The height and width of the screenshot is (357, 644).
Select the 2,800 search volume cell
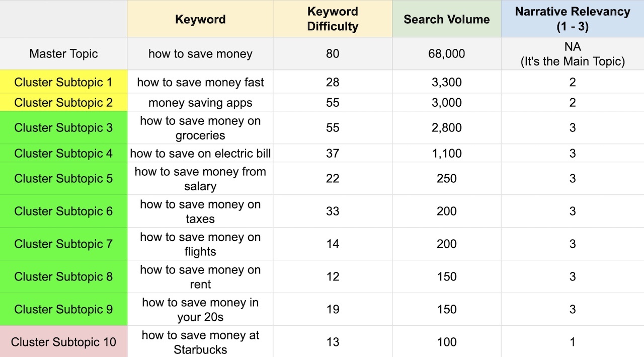[x=447, y=128]
